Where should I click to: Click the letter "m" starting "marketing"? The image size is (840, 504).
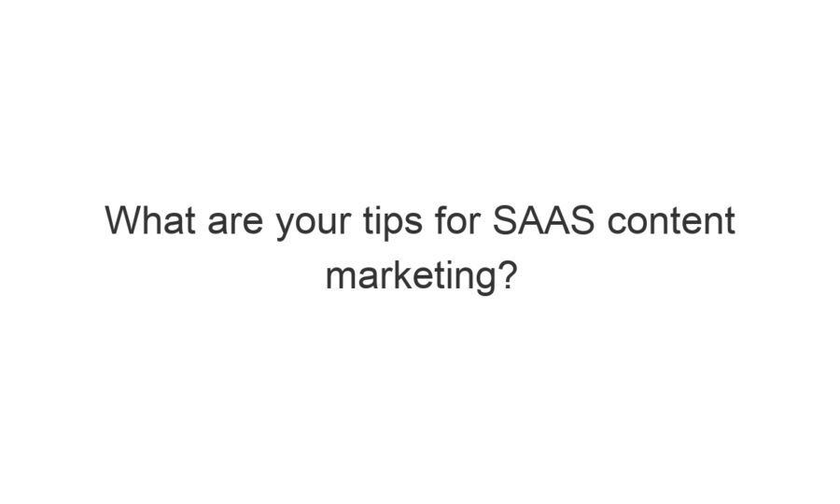[339, 276]
